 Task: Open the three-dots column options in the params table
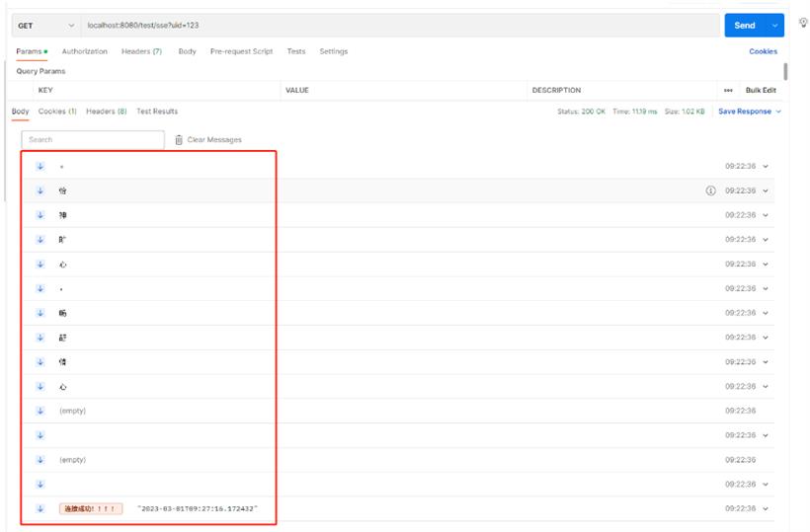[728, 90]
